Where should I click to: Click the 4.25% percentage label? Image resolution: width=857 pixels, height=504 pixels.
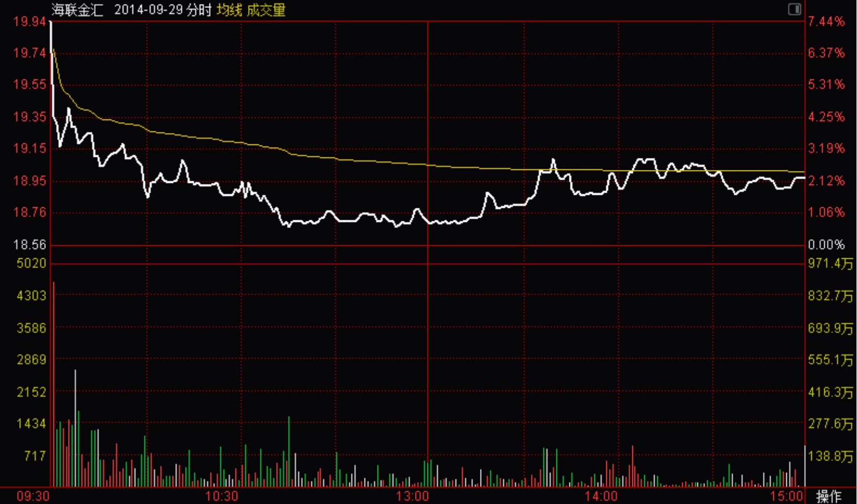click(826, 117)
